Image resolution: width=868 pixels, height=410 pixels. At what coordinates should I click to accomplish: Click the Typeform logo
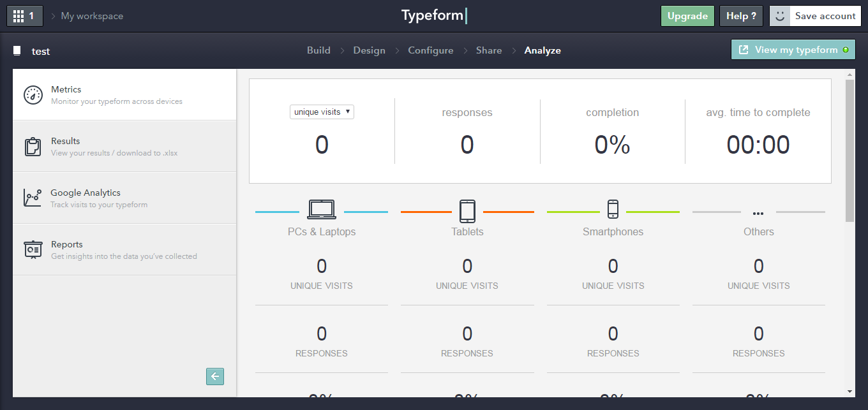(x=435, y=15)
